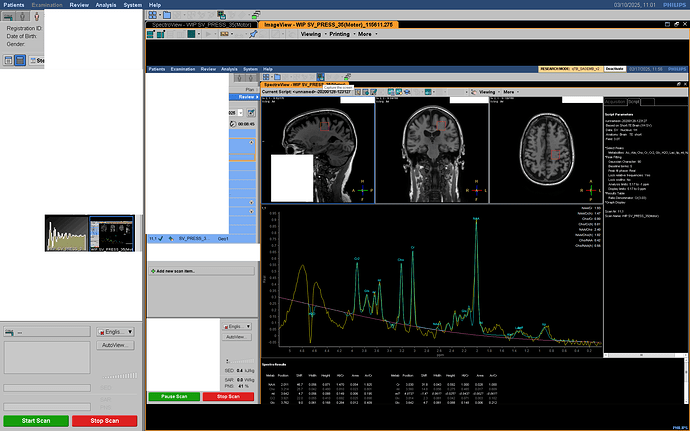Switch to the SpectroView - WIP SV_PRESS_35(Motor) tab
The height and width of the screenshot is (431, 690).
[x=202, y=25]
